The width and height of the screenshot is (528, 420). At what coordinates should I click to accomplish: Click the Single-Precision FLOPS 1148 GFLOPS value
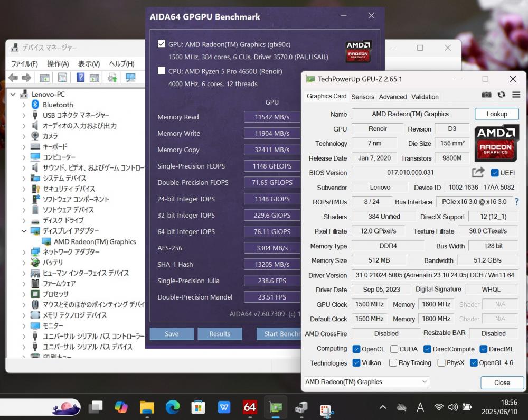(272, 166)
